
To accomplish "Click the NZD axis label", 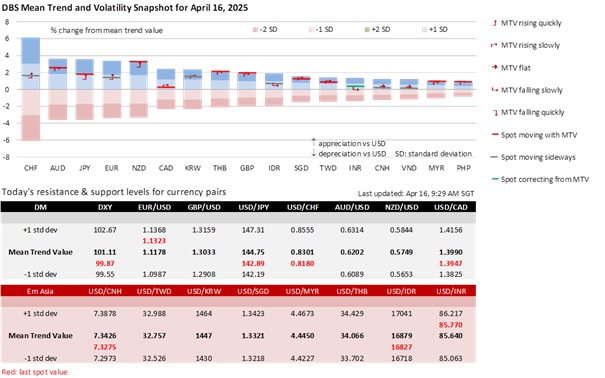I will tap(139, 168).
